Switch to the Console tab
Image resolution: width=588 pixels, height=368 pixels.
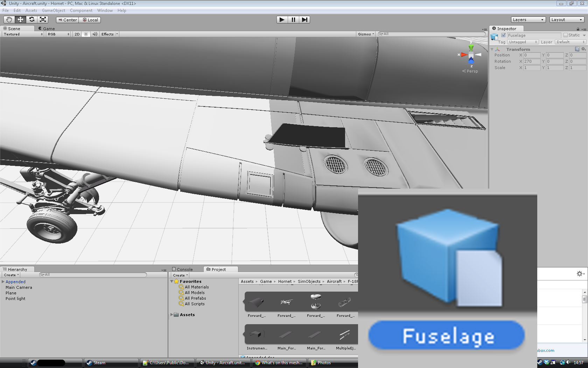[182, 269]
